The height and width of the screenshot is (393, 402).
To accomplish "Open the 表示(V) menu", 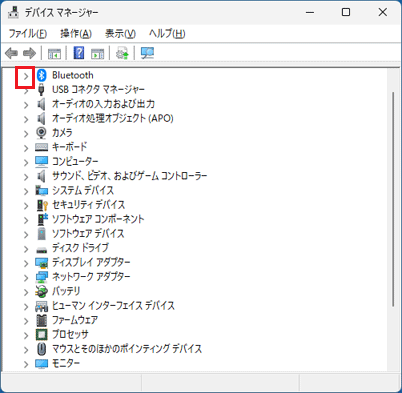I will [120, 33].
